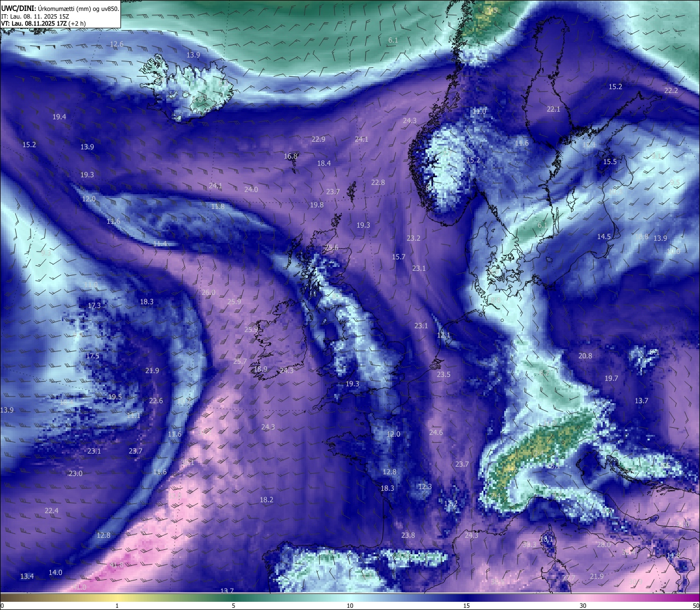700x610 pixels.
Task: Select the 14.5 value label
Action: (604, 236)
